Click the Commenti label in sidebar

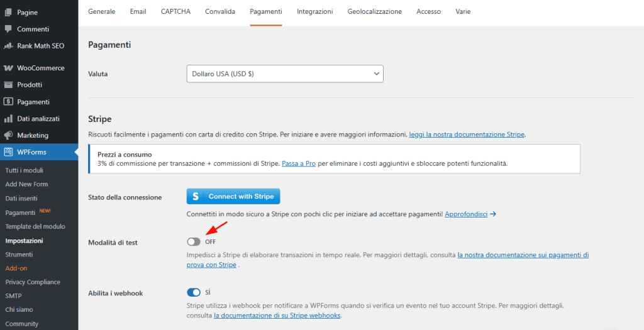pyautogui.click(x=33, y=29)
